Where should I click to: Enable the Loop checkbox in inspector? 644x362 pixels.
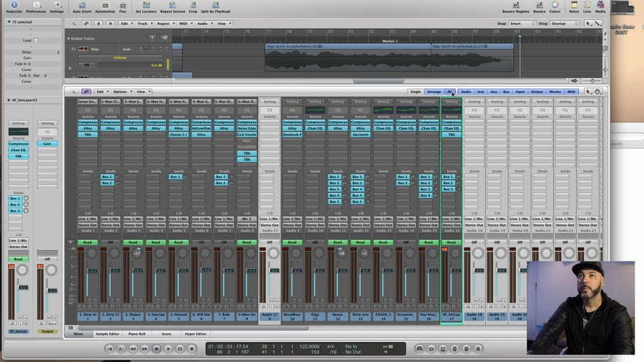tap(36, 40)
